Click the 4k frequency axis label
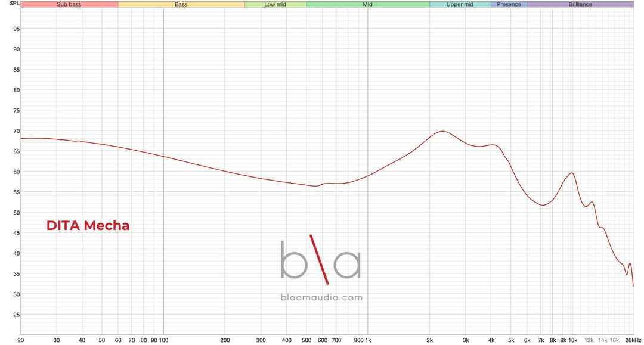The width and height of the screenshot is (644, 345). [491, 340]
